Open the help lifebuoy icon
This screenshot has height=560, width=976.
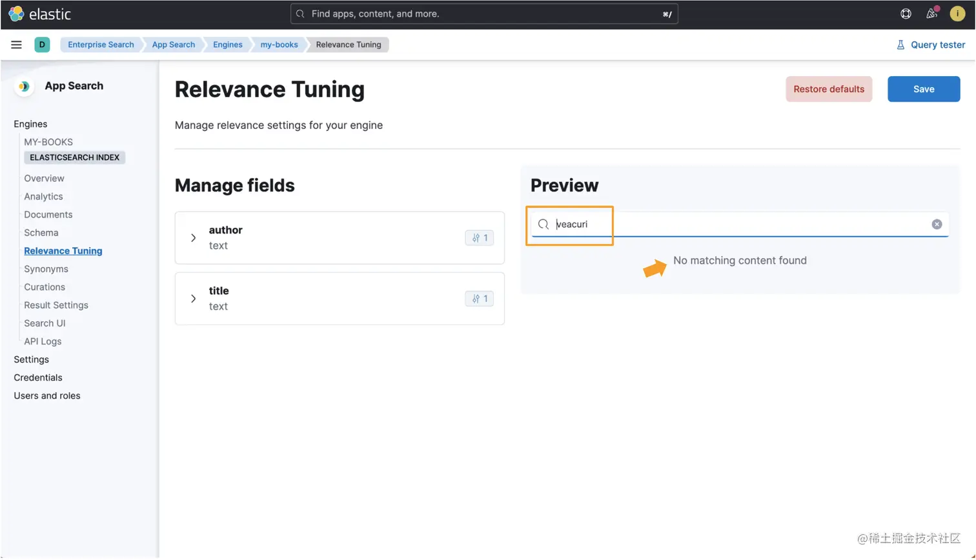pos(906,14)
